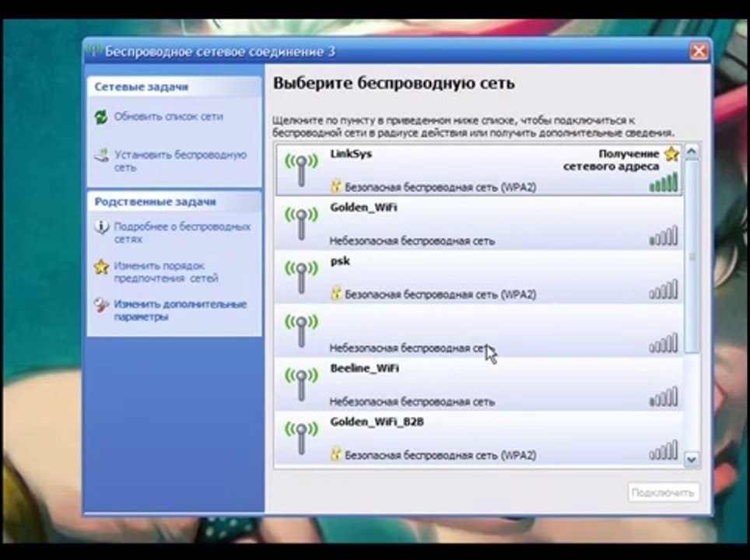Click the set up wireless network icon
The image size is (750, 560).
(x=101, y=155)
